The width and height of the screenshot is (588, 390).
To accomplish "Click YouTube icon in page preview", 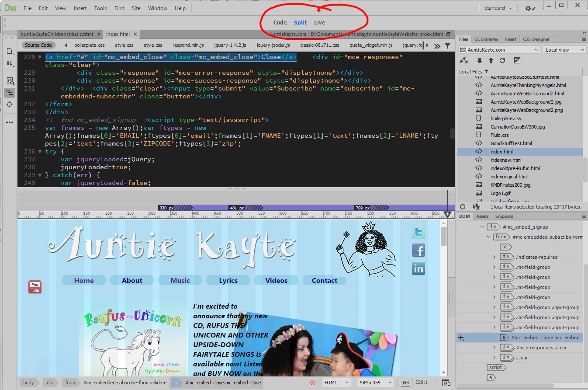I will (35, 287).
